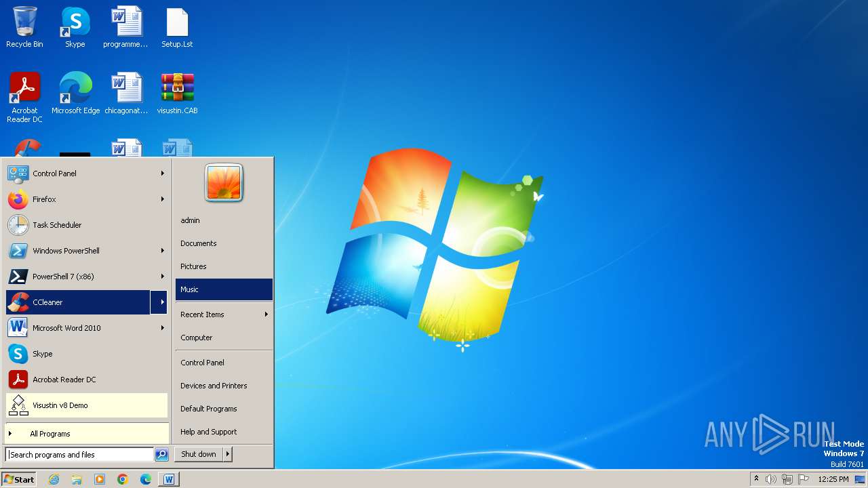Show All Programs list
Viewport: 868px width, 488px height.
coord(87,434)
